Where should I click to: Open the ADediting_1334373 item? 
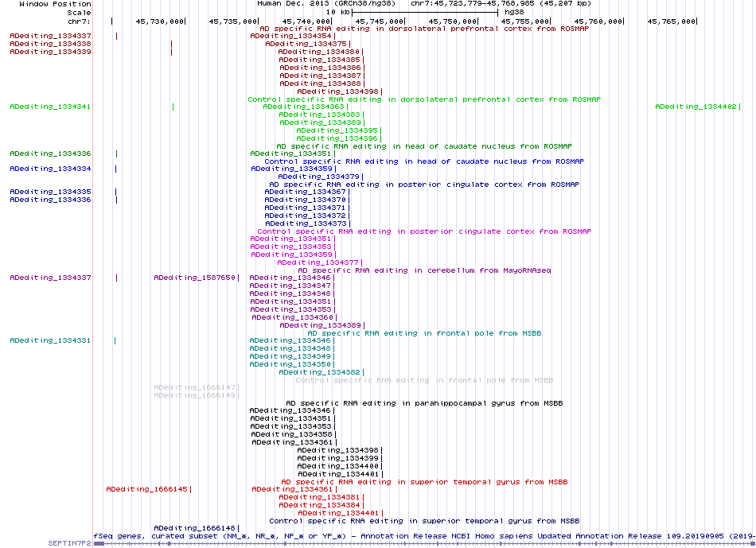point(306,223)
